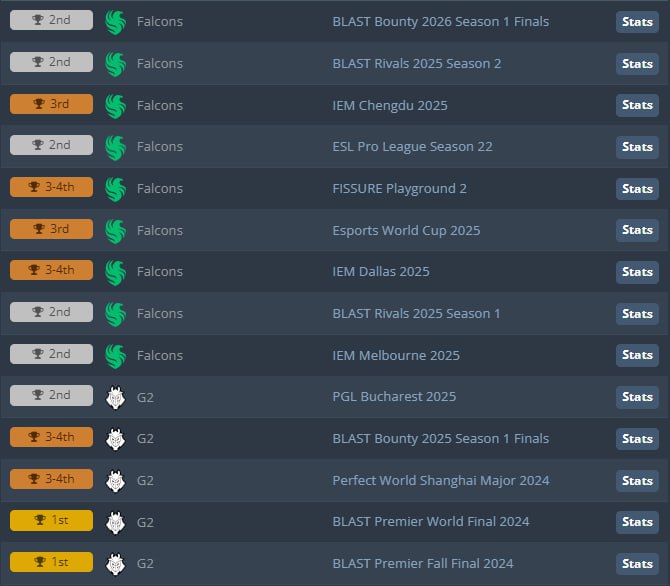Screen dimensions: 670x586
Task: Open Stats for BLAST Bounty 2026 Season 1 Finals
Action: pos(637,22)
